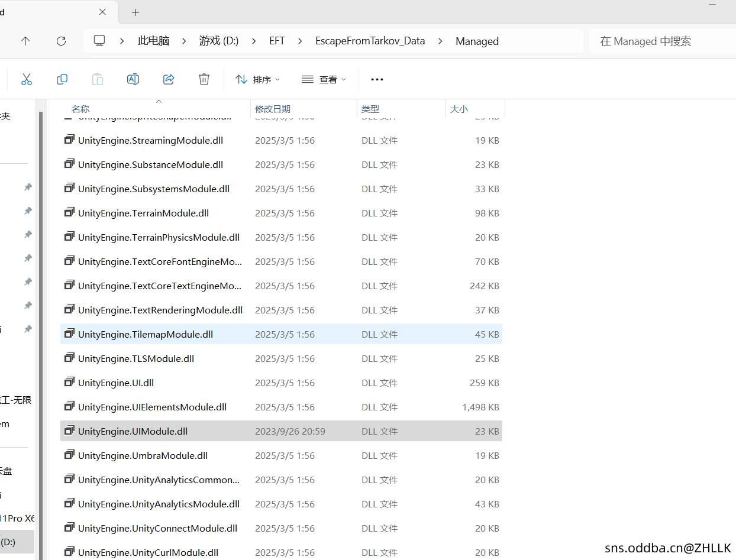Navigate to 游戏 (D:) breadcrumb

click(219, 41)
